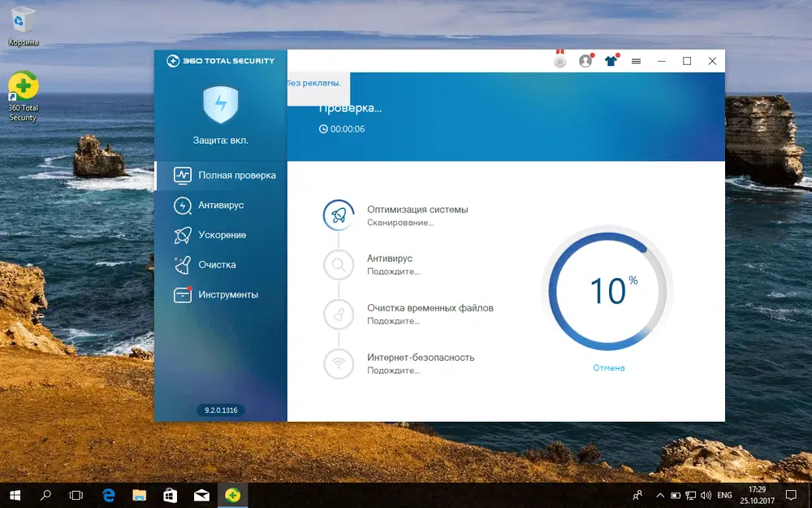
Task: Cancel the running scan
Action: click(610, 367)
